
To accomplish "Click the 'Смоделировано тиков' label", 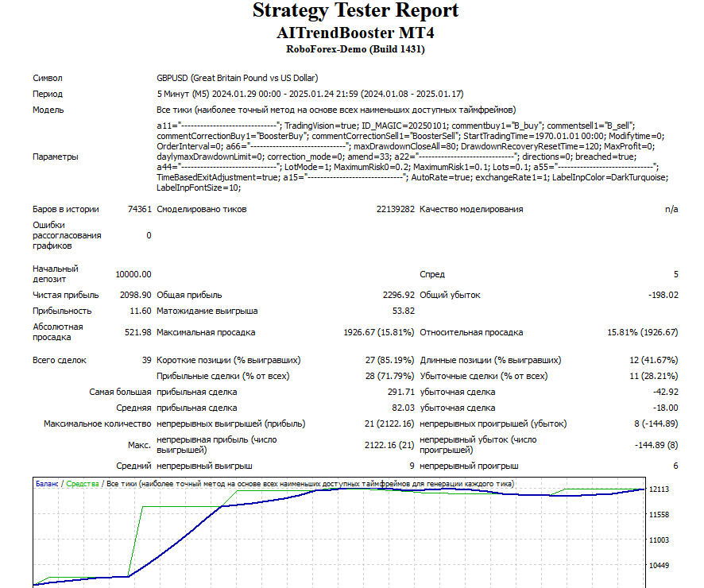I will 202,209.
